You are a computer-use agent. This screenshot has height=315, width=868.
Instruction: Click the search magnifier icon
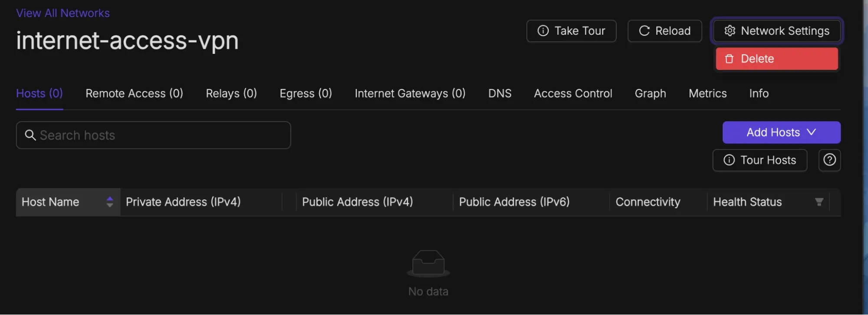point(30,135)
